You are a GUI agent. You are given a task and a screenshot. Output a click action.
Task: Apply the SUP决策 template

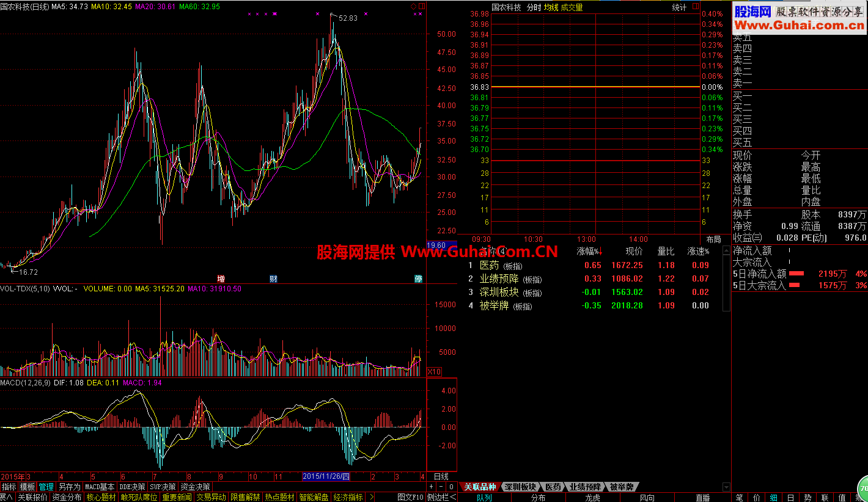163,487
